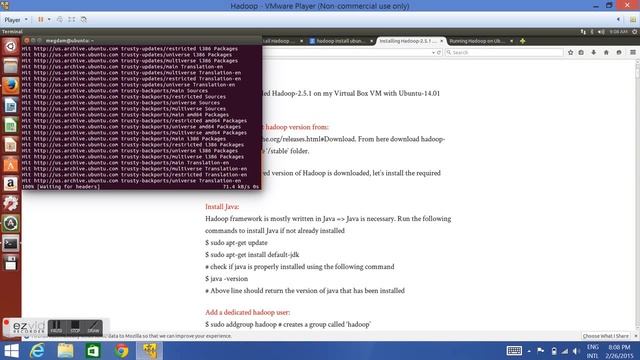Close the 'hadoop install ubun...' tab

371,41
